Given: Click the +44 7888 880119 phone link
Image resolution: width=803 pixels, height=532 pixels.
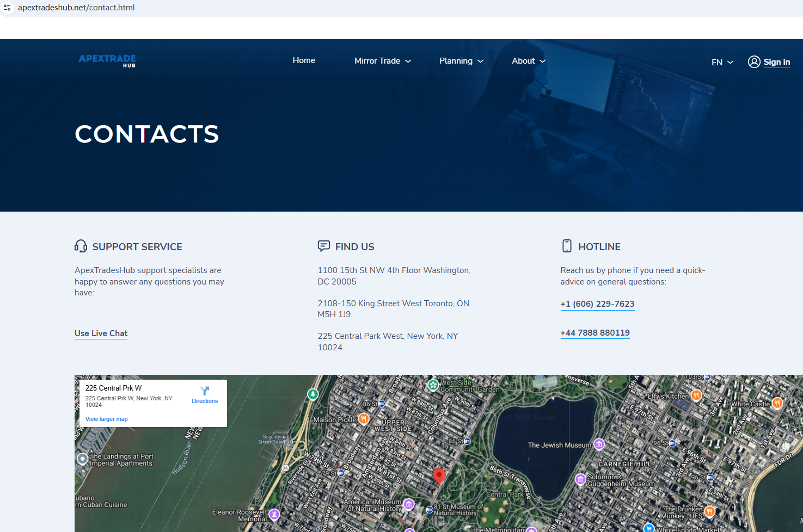Looking at the screenshot, I should (595, 333).
